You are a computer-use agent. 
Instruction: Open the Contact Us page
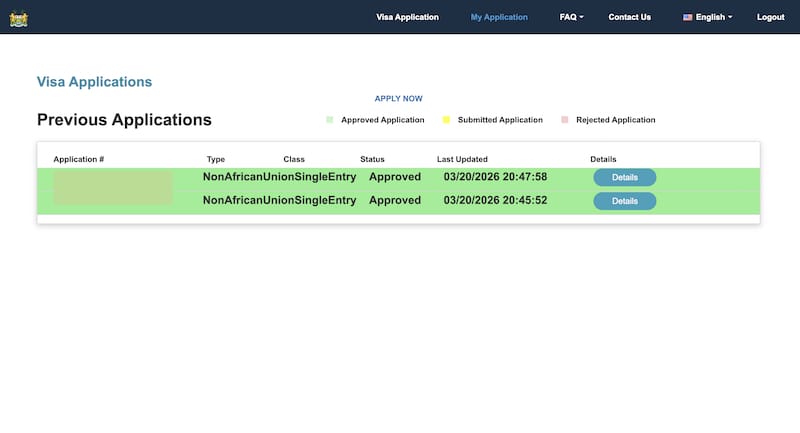(629, 17)
